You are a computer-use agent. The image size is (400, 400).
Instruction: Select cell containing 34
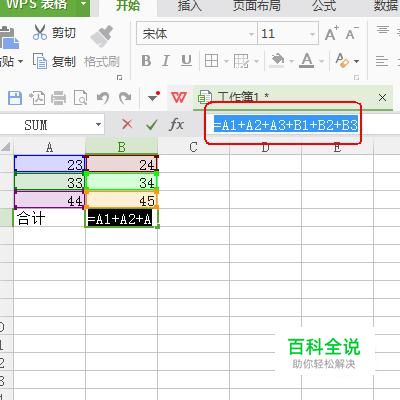click(x=122, y=182)
